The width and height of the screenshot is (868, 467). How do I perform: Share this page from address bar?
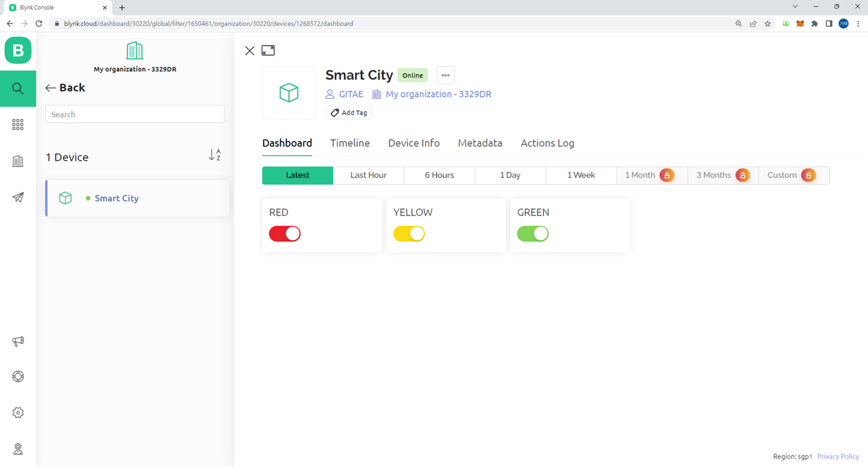[x=753, y=24]
